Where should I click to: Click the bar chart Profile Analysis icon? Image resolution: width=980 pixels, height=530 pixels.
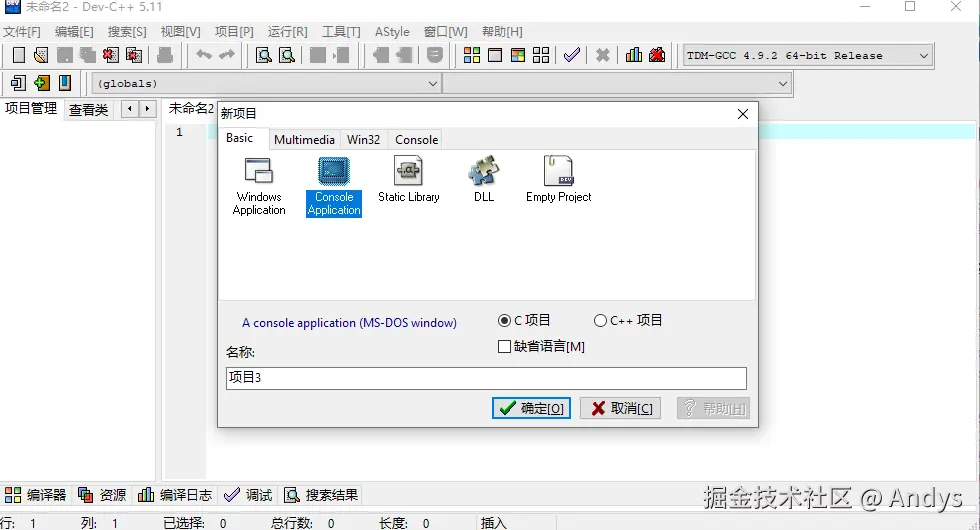634,55
